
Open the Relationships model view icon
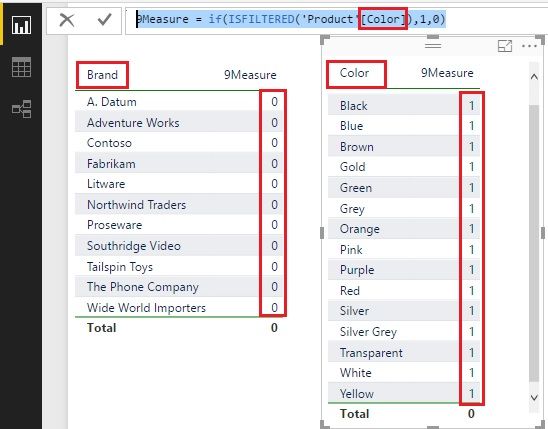click(x=21, y=109)
